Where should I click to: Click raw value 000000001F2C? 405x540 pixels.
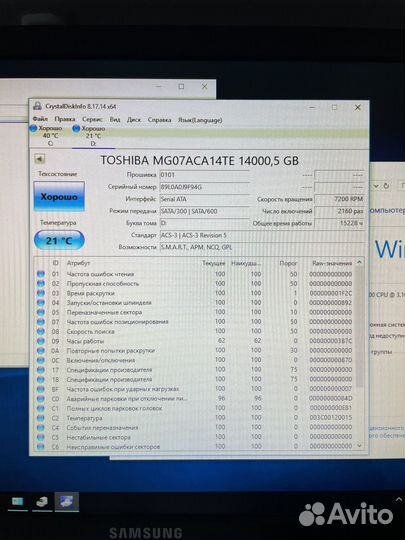pyautogui.click(x=331, y=293)
